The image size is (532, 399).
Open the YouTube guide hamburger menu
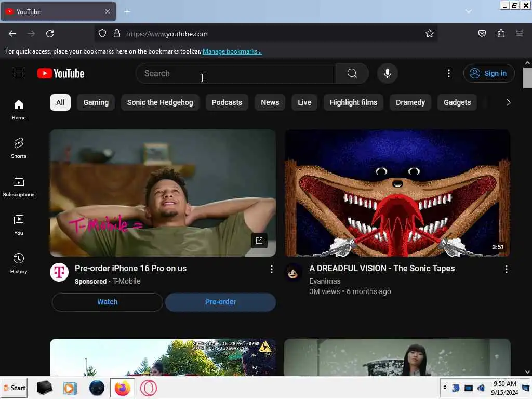(19, 73)
